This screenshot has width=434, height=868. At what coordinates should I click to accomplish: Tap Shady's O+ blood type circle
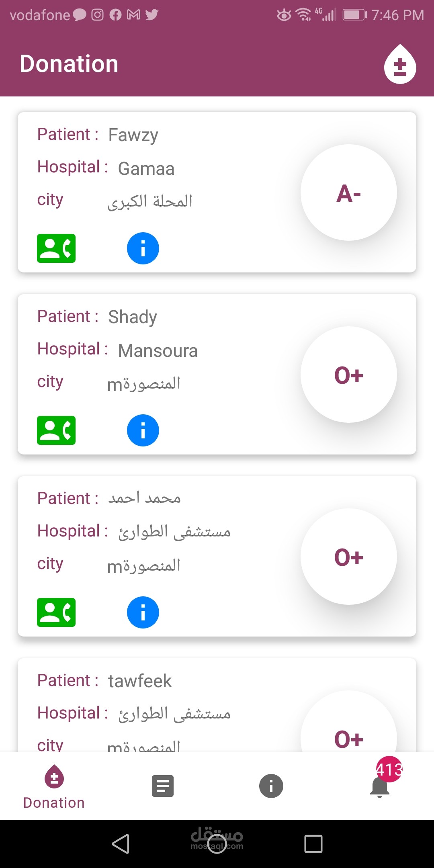coord(349,375)
